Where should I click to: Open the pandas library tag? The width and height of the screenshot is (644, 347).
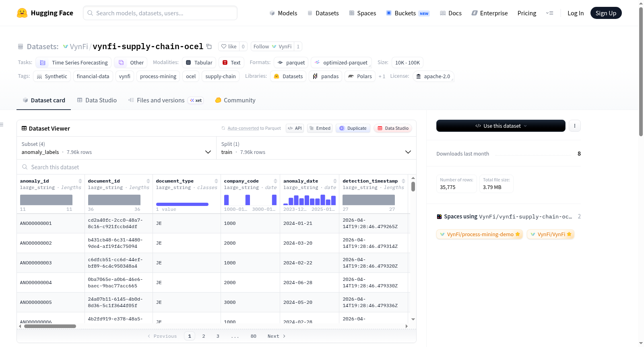pos(326,76)
